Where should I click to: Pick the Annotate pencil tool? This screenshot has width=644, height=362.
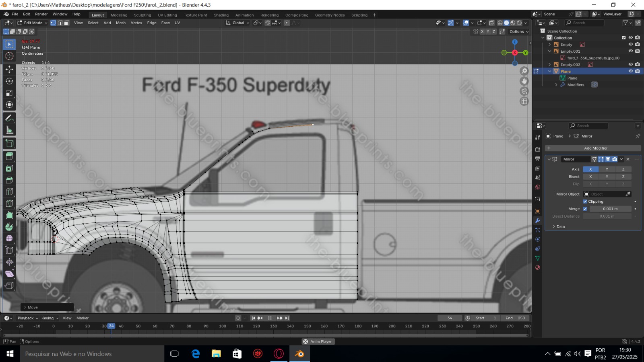coord(9,118)
